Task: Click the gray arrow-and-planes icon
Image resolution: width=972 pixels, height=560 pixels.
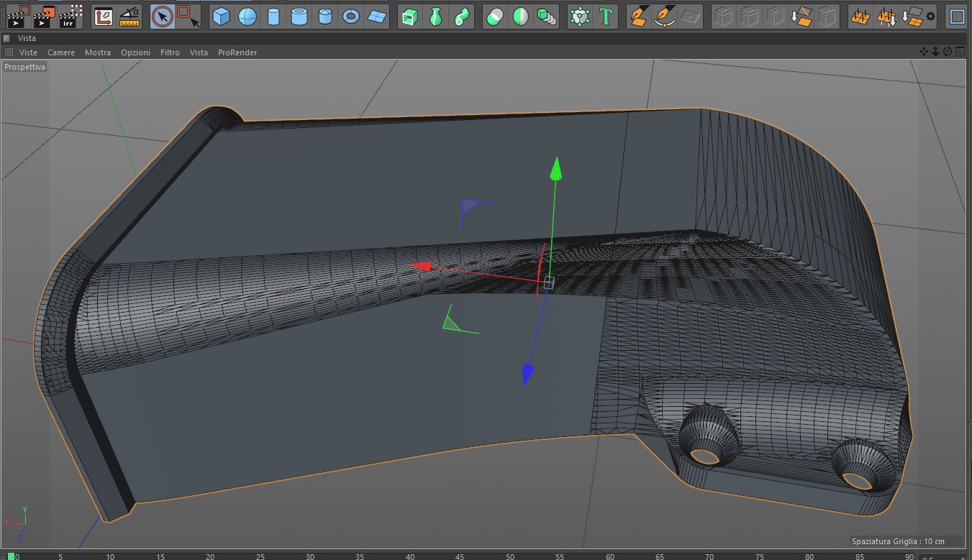Action: tap(801, 17)
